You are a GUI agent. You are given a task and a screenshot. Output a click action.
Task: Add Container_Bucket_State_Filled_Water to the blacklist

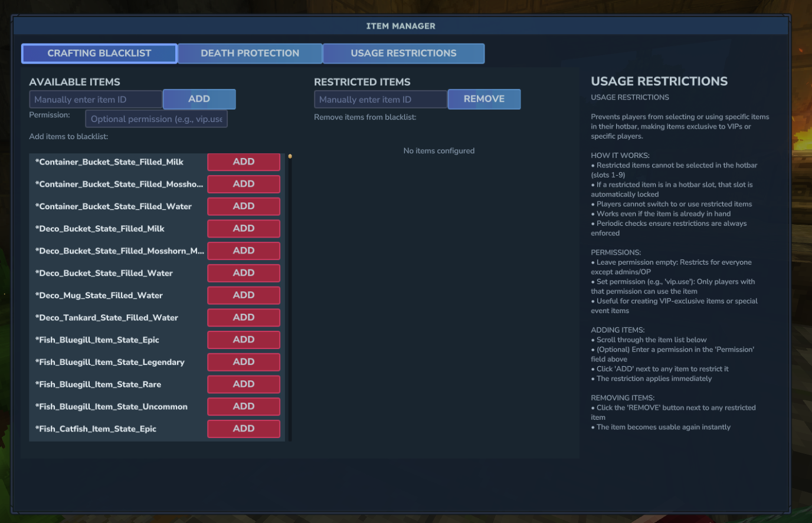[x=244, y=206]
